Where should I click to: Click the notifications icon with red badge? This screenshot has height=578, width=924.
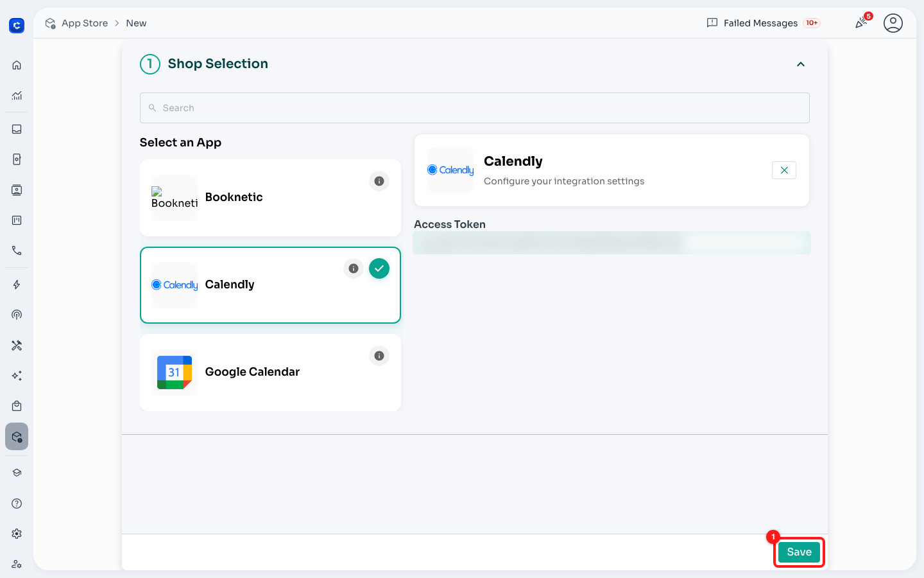pos(862,22)
